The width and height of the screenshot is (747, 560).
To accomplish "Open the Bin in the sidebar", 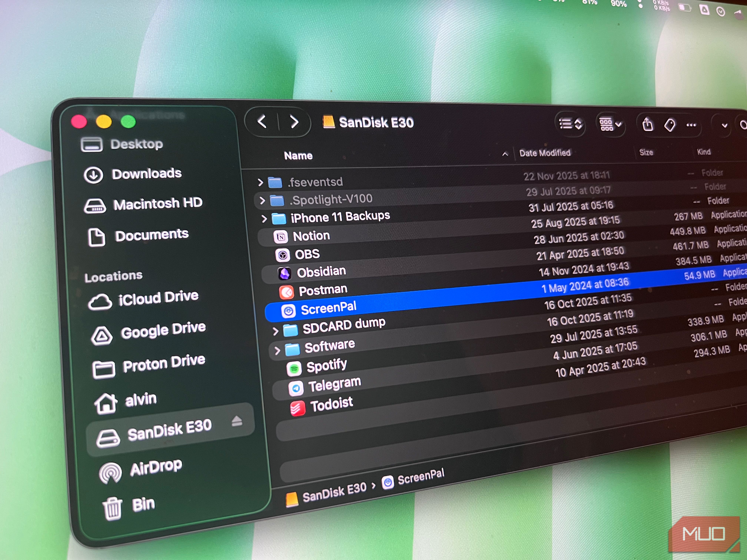I will pos(129,507).
